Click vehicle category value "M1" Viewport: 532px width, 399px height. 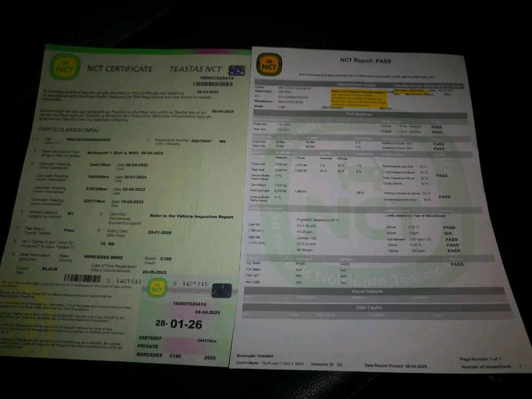pos(70,213)
